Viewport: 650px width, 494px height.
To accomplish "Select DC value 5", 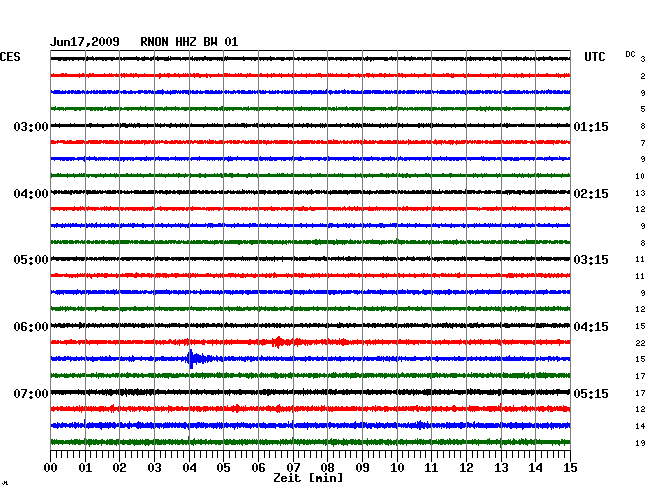I will coord(643,109).
